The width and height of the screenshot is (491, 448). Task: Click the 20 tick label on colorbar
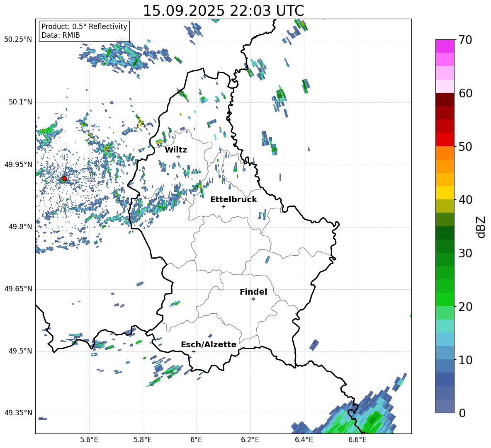pos(465,307)
